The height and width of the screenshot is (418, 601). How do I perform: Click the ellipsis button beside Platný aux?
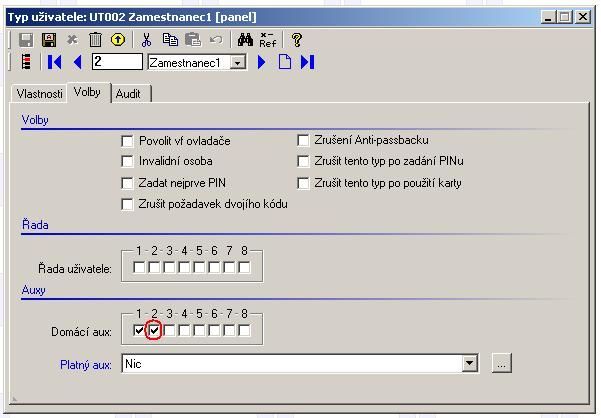click(502, 364)
